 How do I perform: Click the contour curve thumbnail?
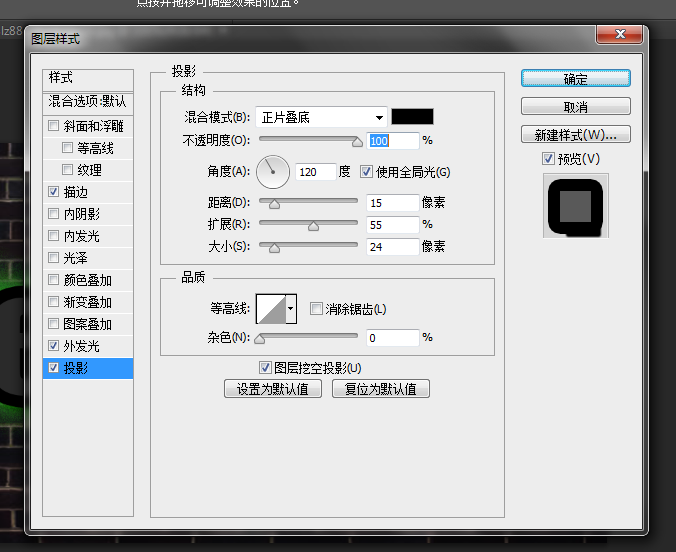[x=271, y=309]
